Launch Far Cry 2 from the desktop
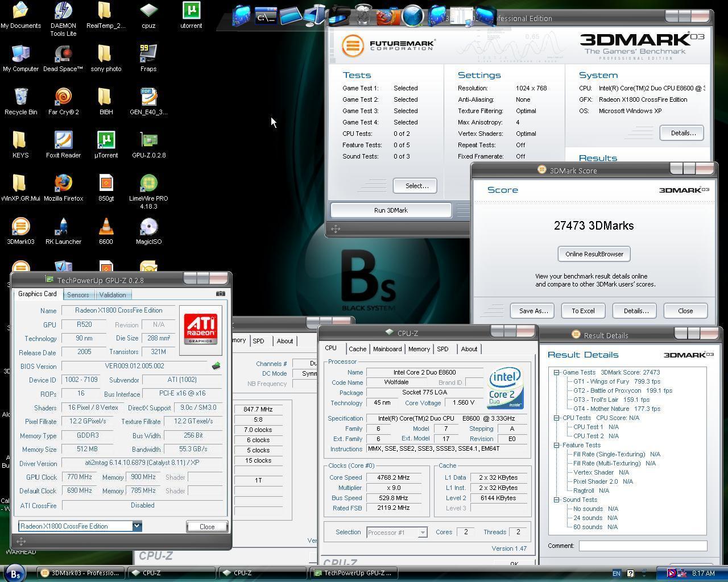Image resolution: width=728 pixels, height=582 pixels. (x=63, y=102)
